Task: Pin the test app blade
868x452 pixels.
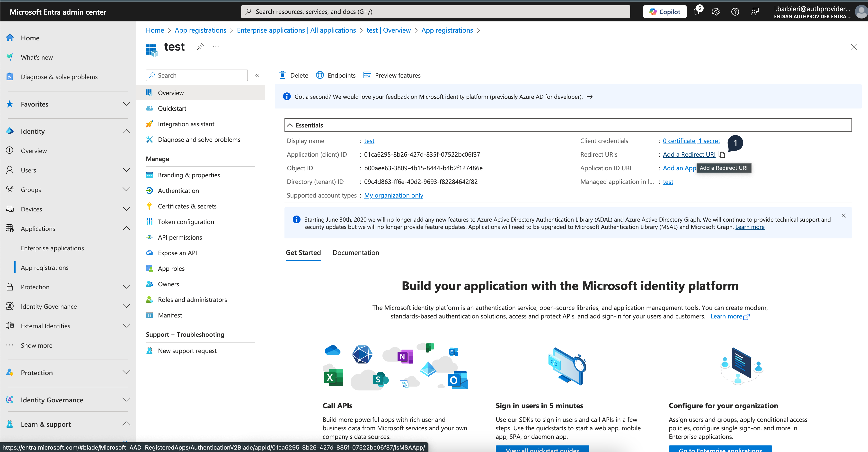Action: (200, 47)
